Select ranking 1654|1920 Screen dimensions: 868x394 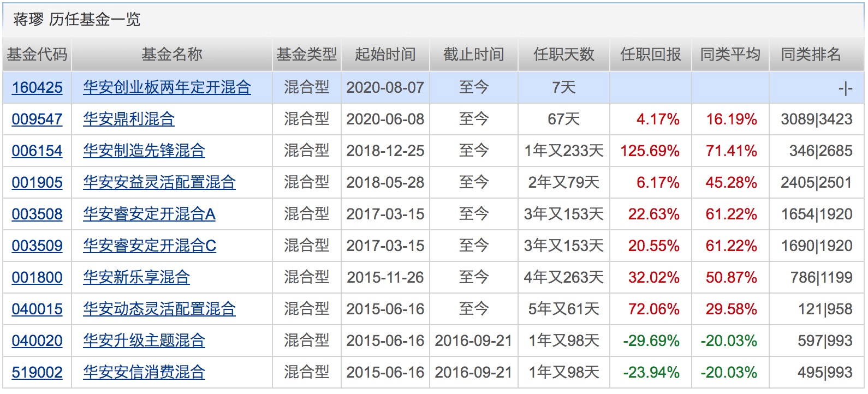point(817,214)
